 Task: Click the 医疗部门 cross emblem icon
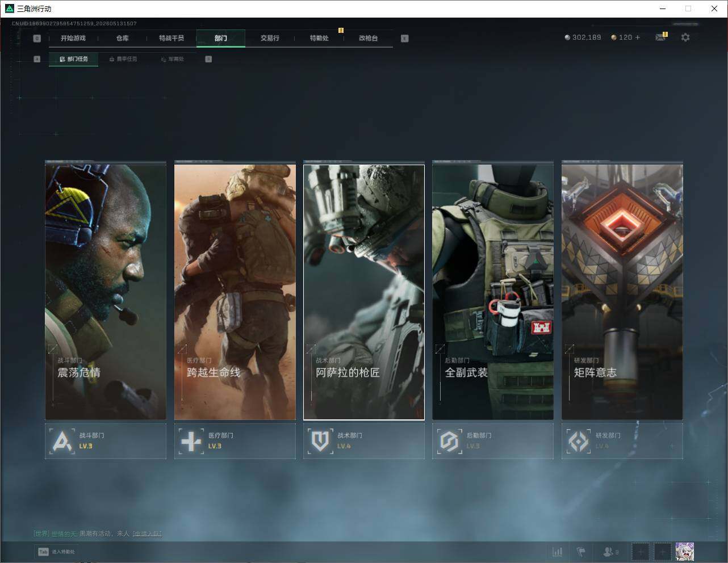(x=191, y=441)
